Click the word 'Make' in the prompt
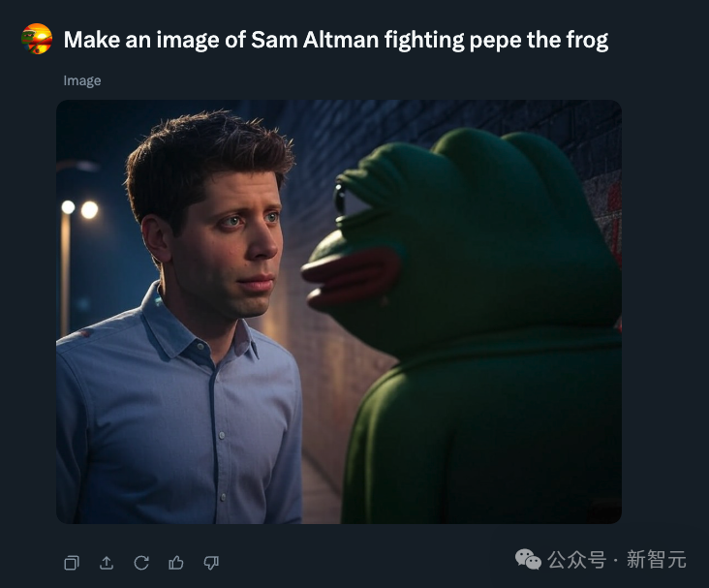Image resolution: width=709 pixels, height=588 pixels. coord(91,40)
